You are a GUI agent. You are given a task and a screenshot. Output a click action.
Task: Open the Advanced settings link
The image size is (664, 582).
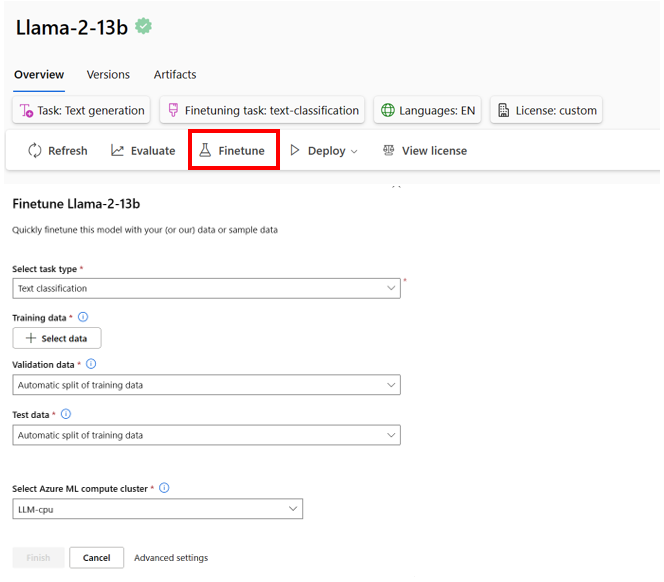point(171,558)
